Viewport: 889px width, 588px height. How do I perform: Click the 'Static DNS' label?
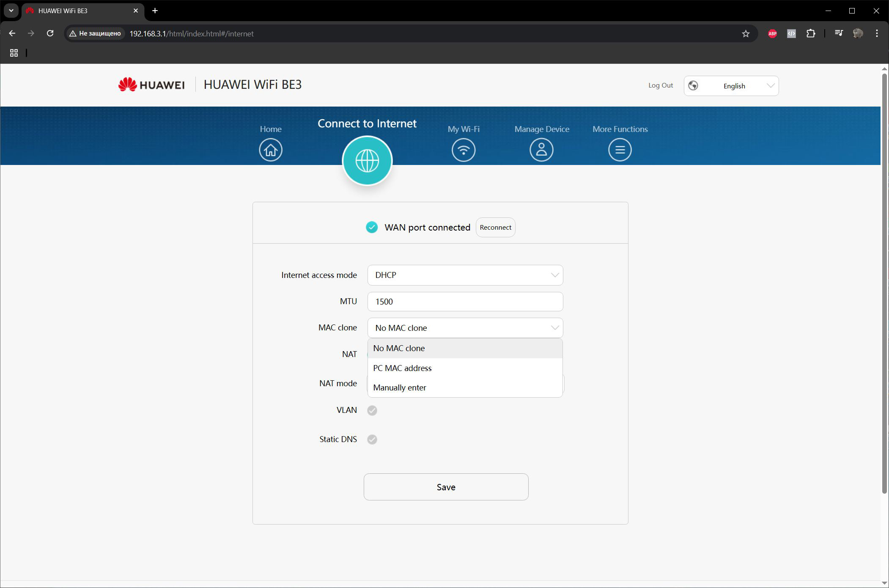(x=338, y=440)
